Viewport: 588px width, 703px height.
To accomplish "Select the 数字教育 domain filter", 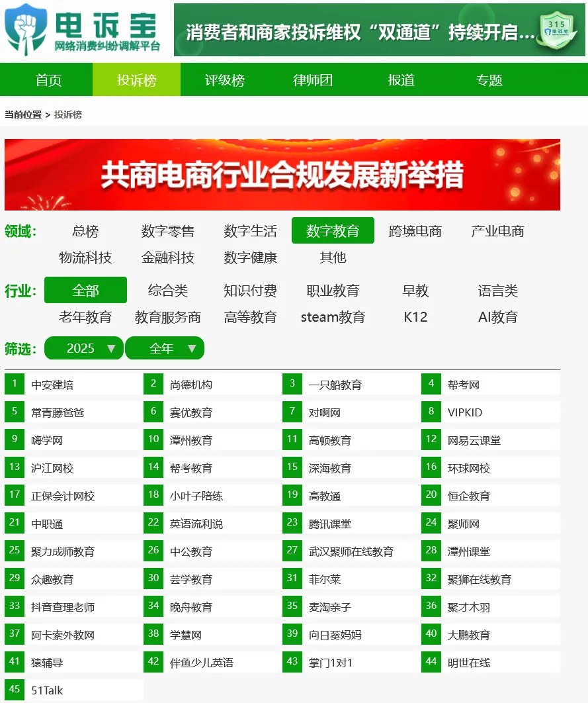I will (x=333, y=230).
